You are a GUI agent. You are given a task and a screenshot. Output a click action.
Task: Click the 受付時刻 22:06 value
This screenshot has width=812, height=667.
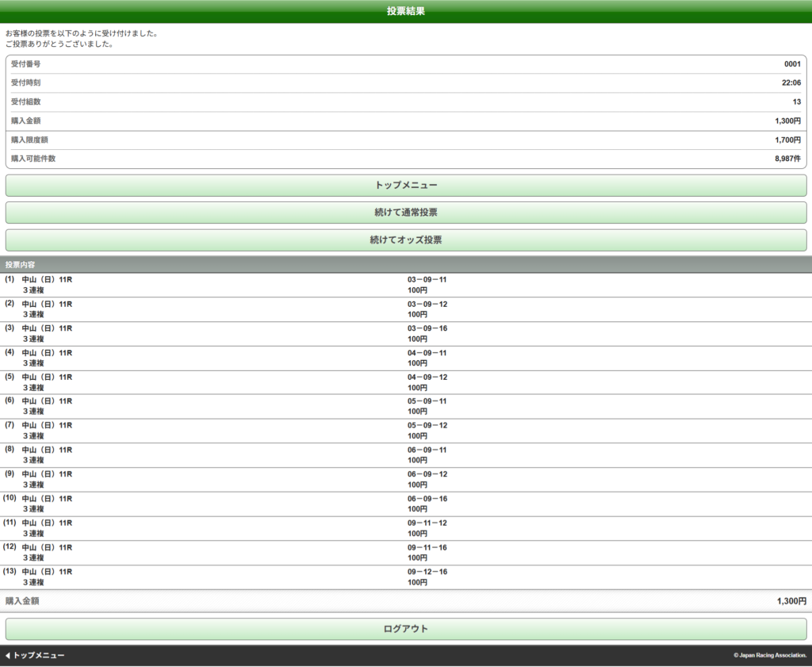click(791, 83)
